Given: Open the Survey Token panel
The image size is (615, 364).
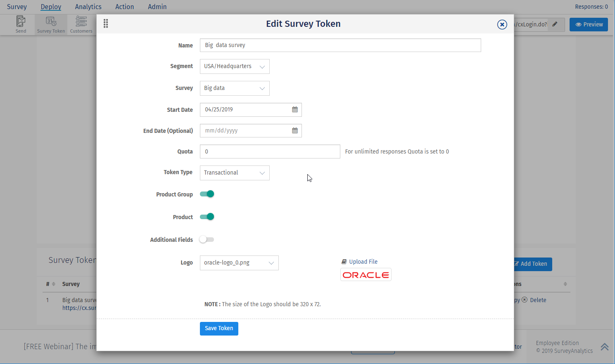Looking at the screenshot, I should point(50,24).
